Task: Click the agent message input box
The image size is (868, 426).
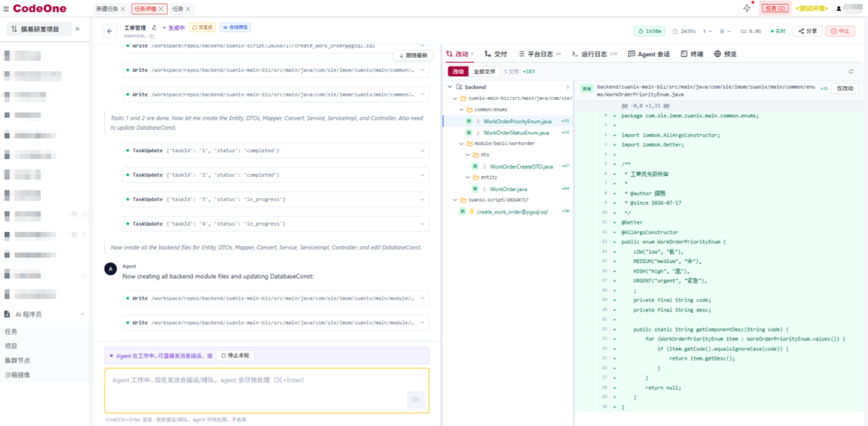Action: pyautogui.click(x=267, y=390)
